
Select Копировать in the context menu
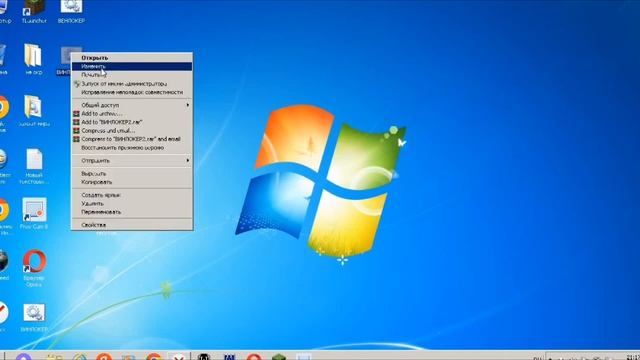pos(132,182)
